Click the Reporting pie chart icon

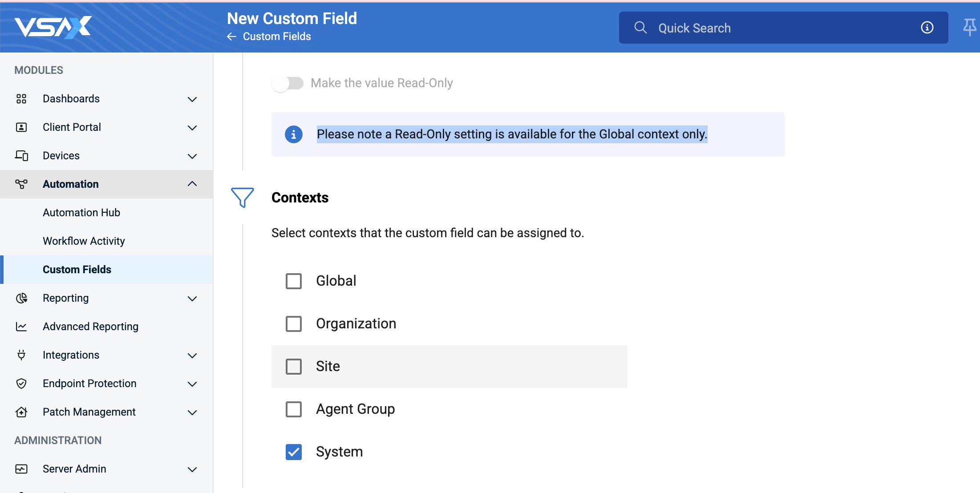click(x=21, y=298)
